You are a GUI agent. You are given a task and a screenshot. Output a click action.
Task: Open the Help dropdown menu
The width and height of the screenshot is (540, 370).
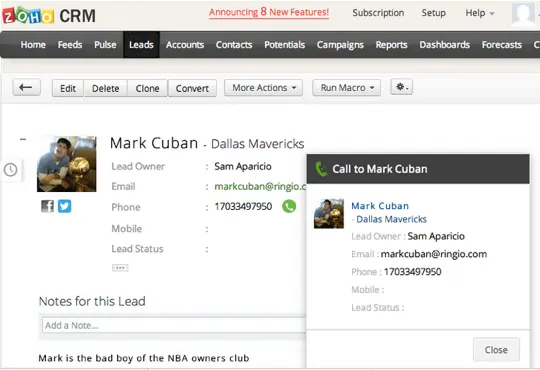coord(480,13)
